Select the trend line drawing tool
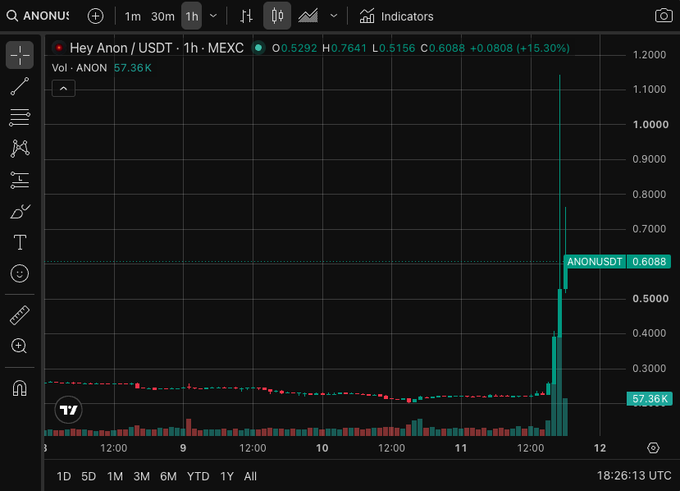The width and height of the screenshot is (680, 491). pyautogui.click(x=20, y=86)
